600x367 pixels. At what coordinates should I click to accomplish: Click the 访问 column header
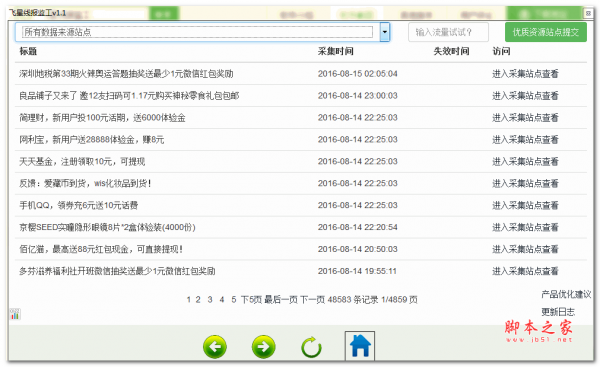click(501, 51)
